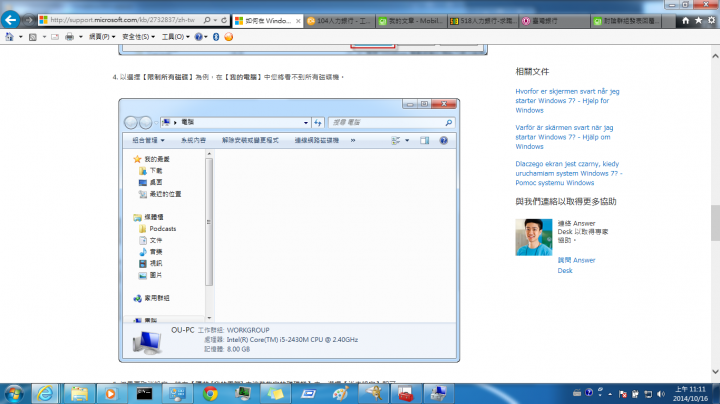Click the orange round icon in the command bar
The height and width of the screenshot is (404, 720).
(x=229, y=37)
